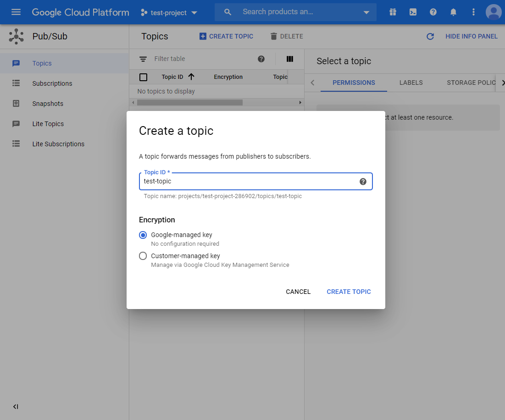Click the Subscriptions list icon

pyautogui.click(x=16, y=83)
